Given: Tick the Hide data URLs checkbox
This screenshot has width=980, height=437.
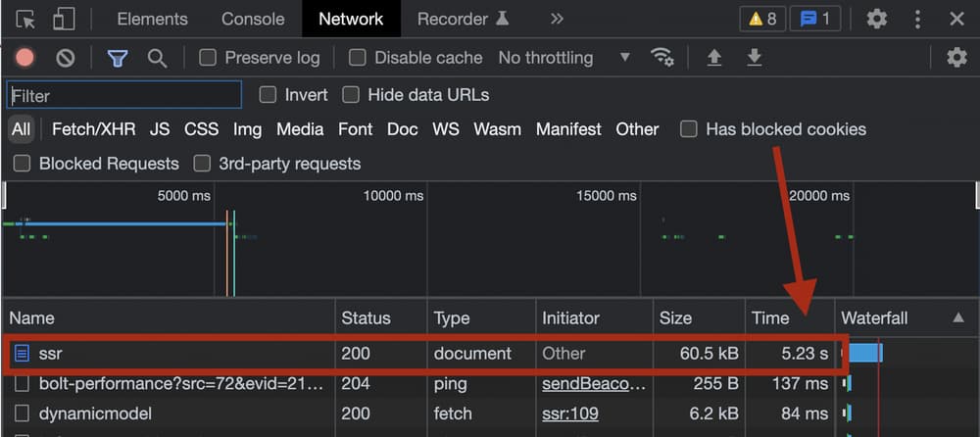Looking at the screenshot, I should (x=351, y=95).
